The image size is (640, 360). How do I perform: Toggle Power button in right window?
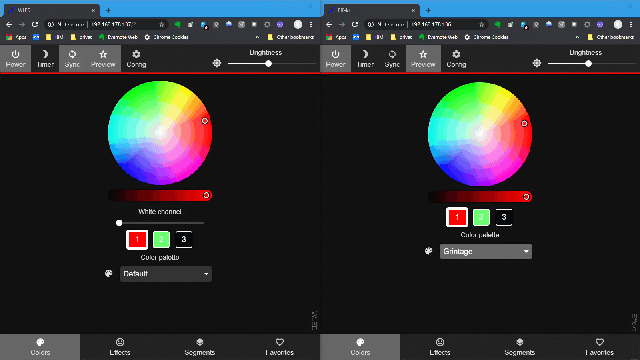tap(336, 58)
